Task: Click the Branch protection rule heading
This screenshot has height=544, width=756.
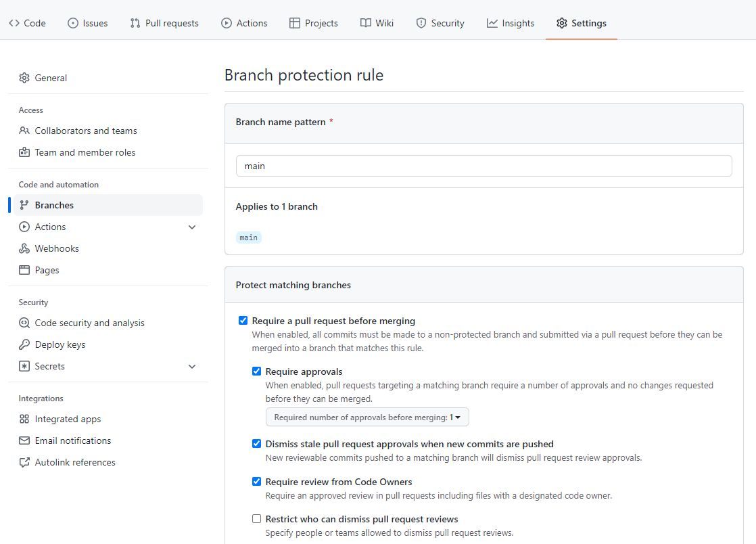Action: coord(304,75)
